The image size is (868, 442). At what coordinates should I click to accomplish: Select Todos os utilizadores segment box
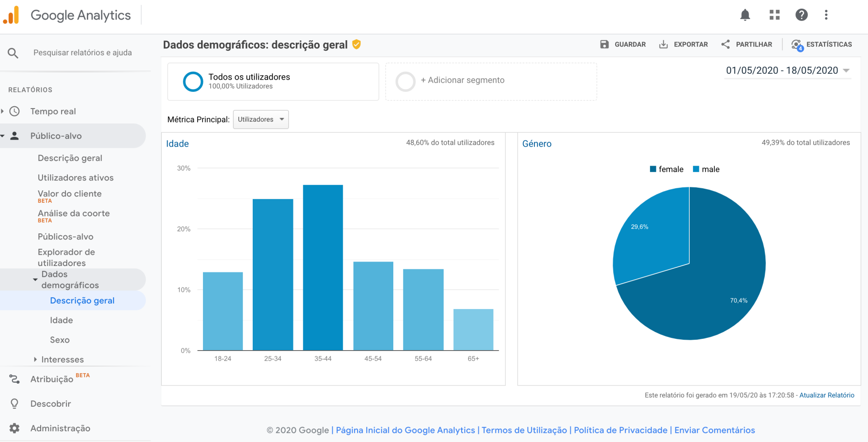[273, 82]
